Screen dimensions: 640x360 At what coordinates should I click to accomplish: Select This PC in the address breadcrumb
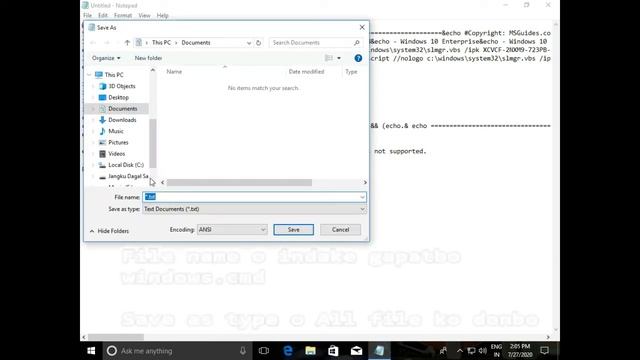pos(161,42)
